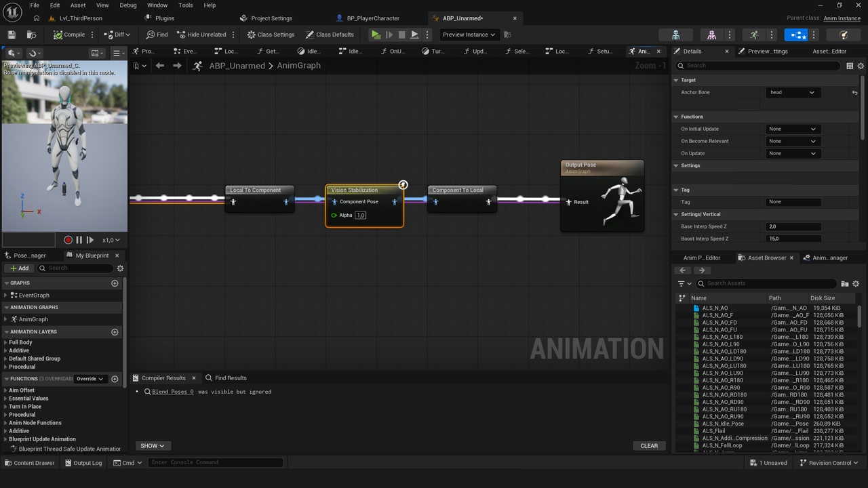Open Asset Browser filter options
868x488 pixels.
[x=684, y=283]
